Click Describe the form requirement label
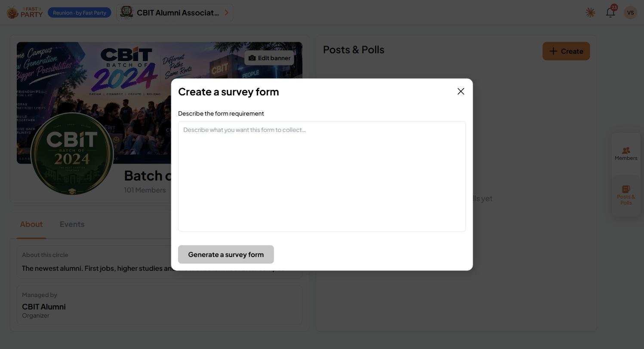Screen dimensions: 644x349 pyautogui.click(x=221, y=113)
